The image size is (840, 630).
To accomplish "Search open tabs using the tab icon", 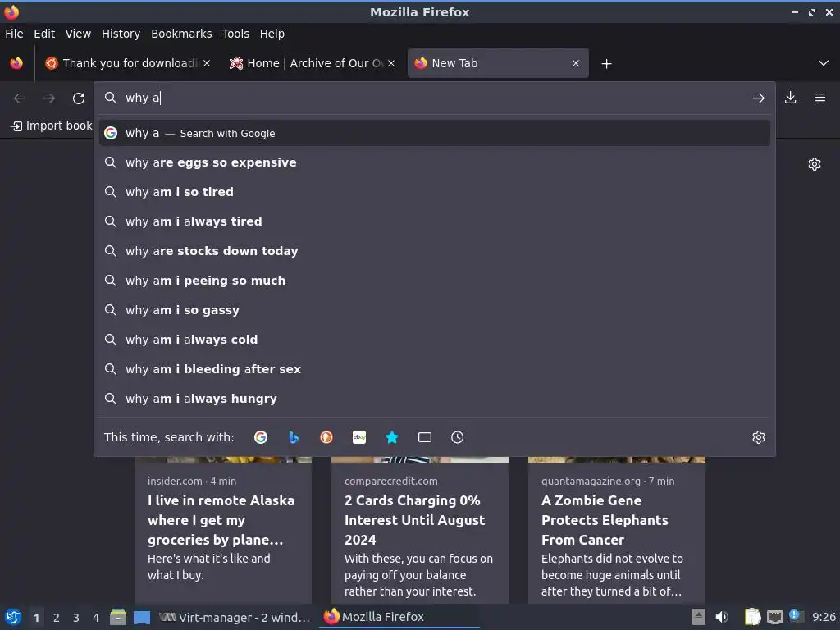I will [425, 437].
